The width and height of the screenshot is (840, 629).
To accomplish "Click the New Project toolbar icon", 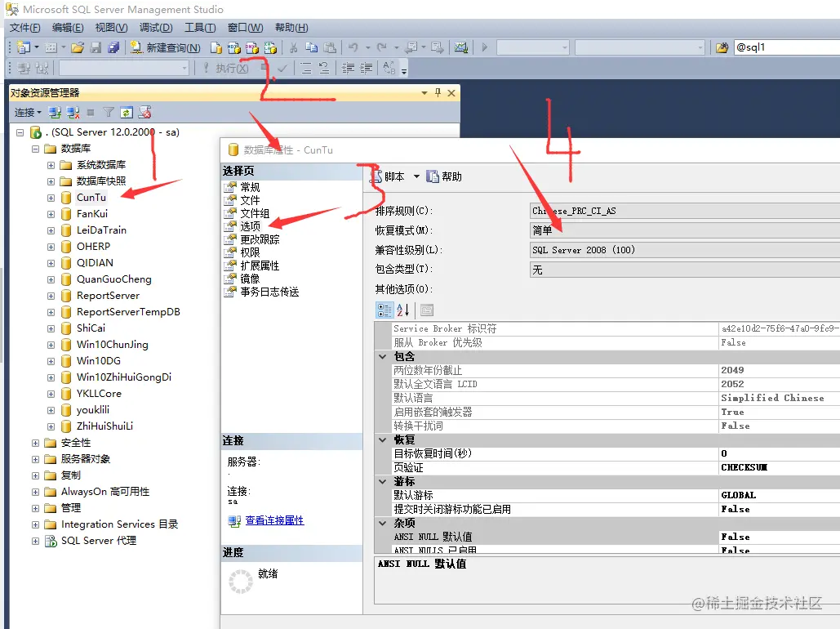I will pyautogui.click(x=23, y=47).
